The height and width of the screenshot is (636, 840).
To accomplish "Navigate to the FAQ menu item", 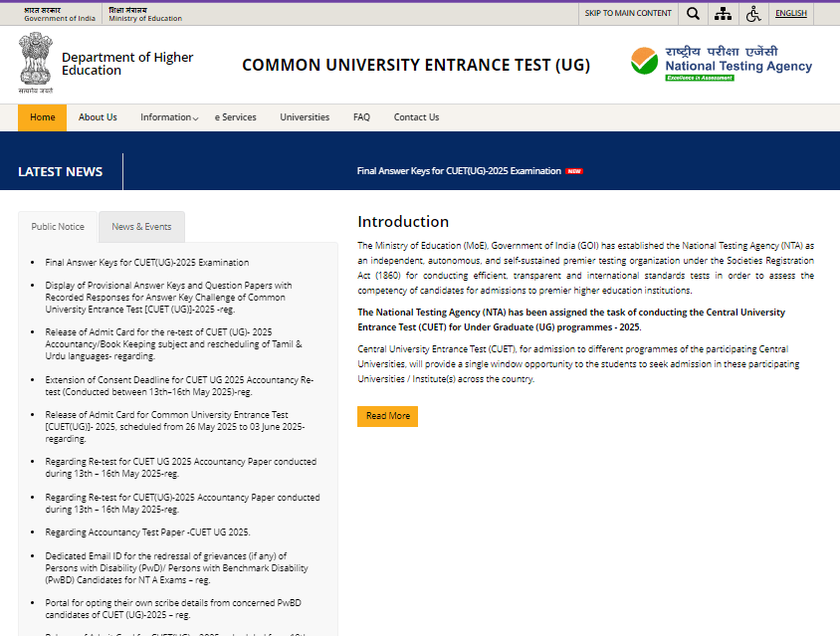I will click(x=361, y=116).
